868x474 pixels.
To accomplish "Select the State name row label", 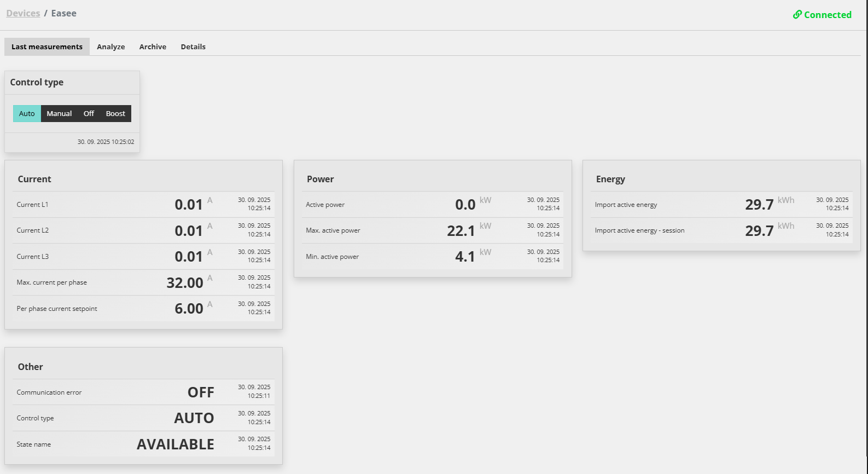I will pyautogui.click(x=33, y=444).
